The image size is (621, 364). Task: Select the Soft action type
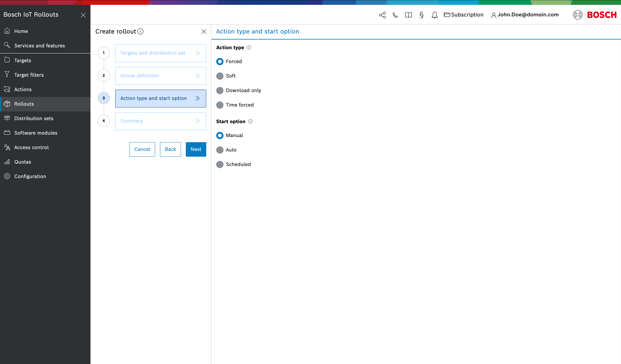click(220, 76)
